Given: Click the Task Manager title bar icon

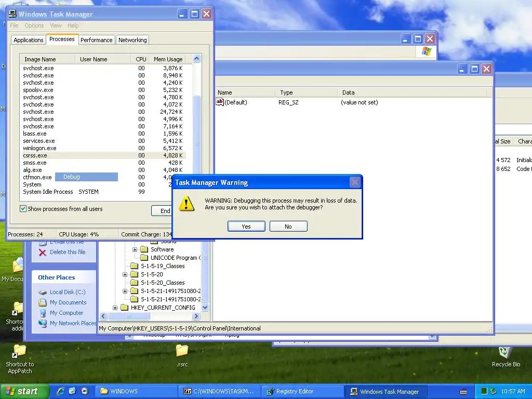Looking at the screenshot, I should [12, 14].
